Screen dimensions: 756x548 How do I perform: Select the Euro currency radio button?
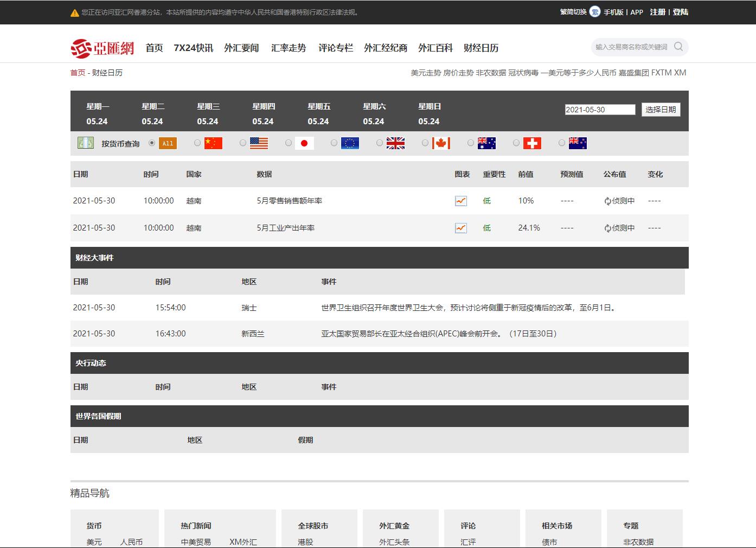pyautogui.click(x=334, y=143)
